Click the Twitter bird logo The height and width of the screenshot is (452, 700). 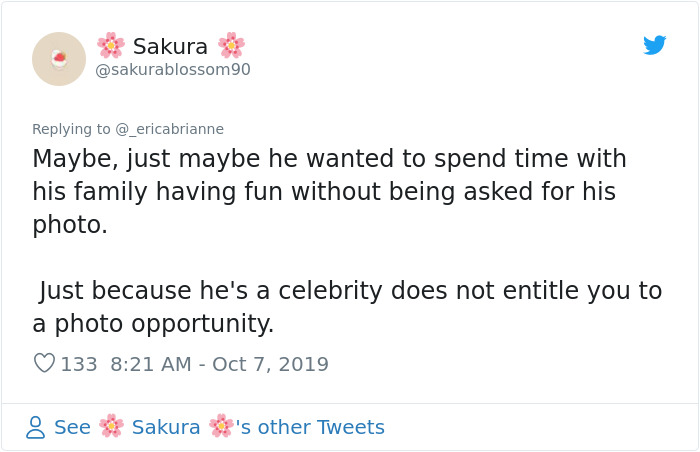click(x=654, y=45)
